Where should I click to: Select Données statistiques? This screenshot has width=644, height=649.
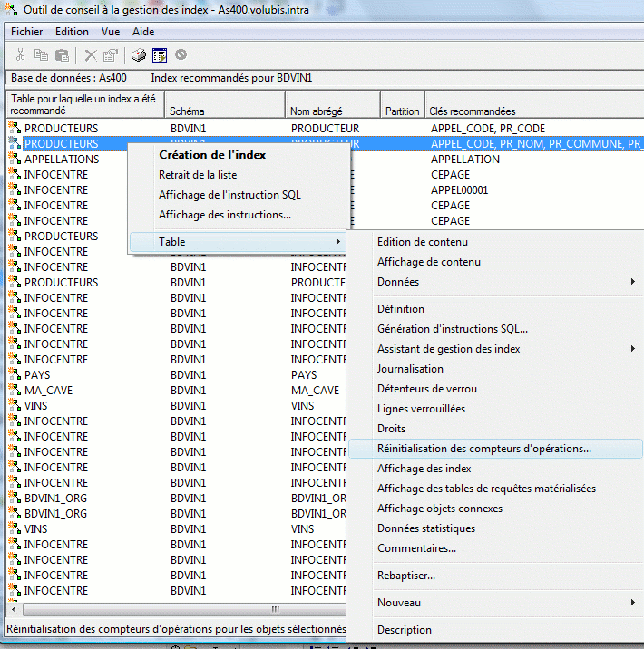click(x=495, y=528)
